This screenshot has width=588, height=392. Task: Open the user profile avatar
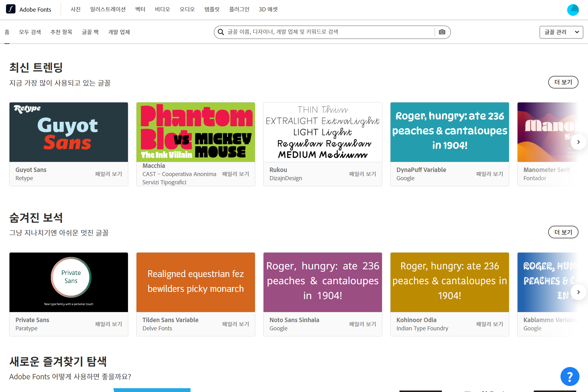coord(573,10)
